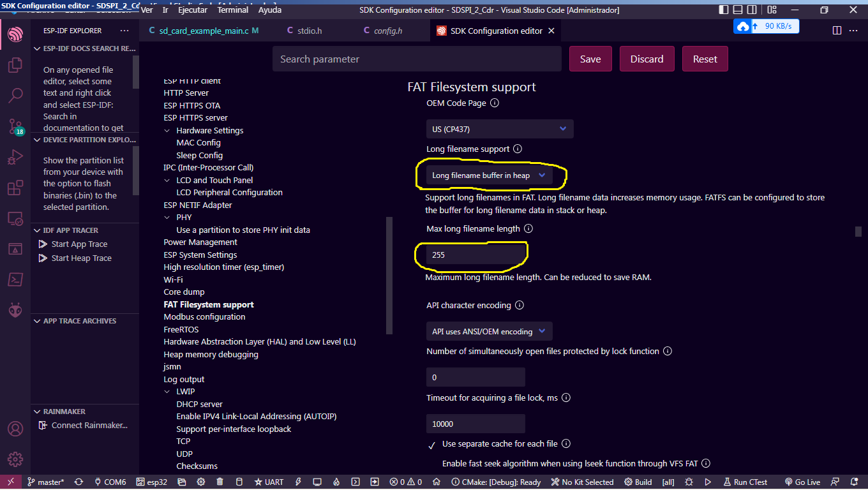The image size is (868, 490).
Task: Open the monitor device icon in status bar
Action: (x=318, y=482)
